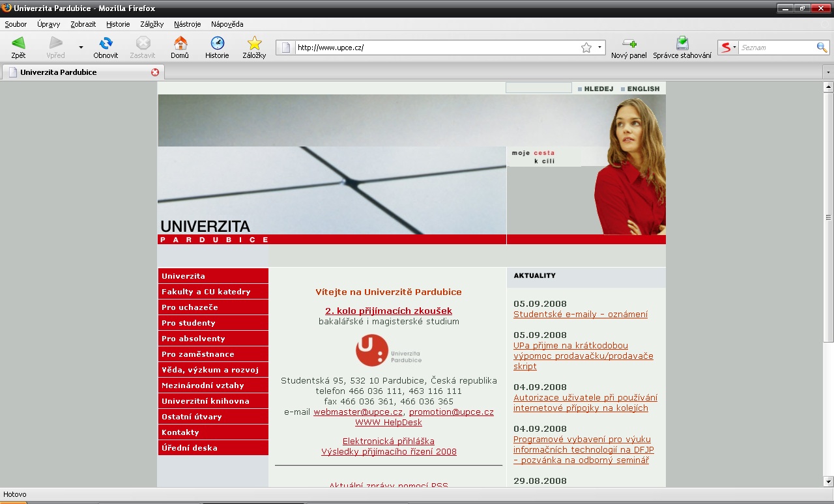This screenshot has width=834, height=504.
Task: Select the Univerzita Pardubice tab
Action: point(82,72)
